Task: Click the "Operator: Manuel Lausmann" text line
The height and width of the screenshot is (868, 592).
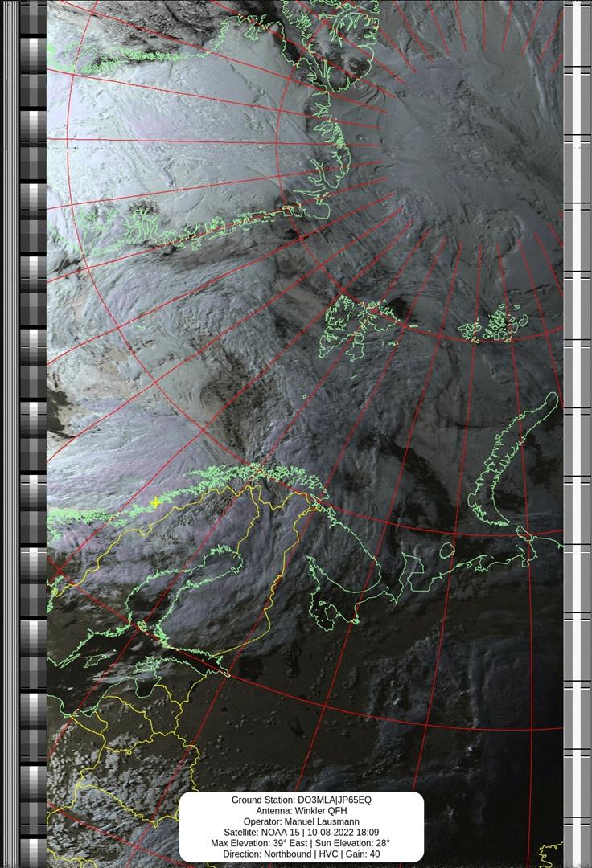Action: [x=302, y=821]
